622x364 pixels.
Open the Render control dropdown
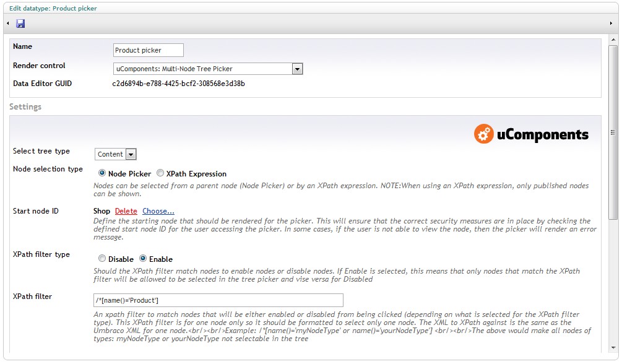pos(208,69)
